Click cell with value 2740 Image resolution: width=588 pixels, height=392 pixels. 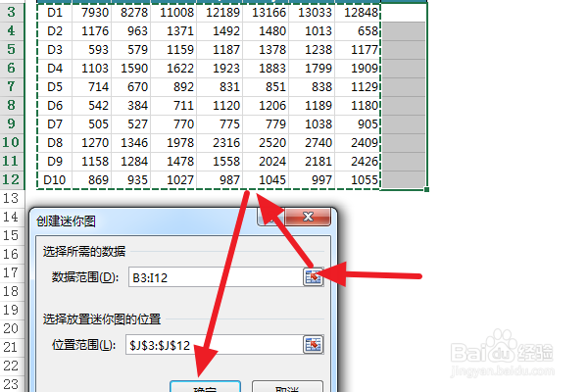(x=312, y=142)
